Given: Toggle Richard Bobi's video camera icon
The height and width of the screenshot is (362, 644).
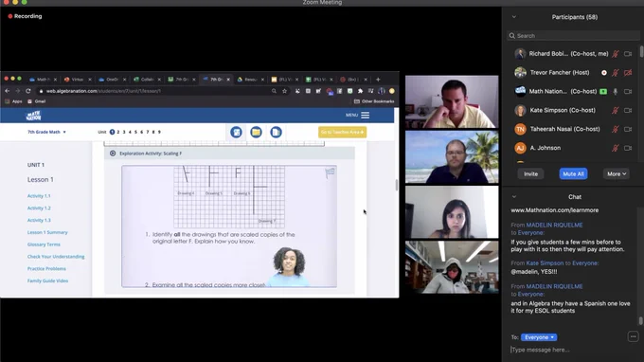Looking at the screenshot, I should coord(628,54).
